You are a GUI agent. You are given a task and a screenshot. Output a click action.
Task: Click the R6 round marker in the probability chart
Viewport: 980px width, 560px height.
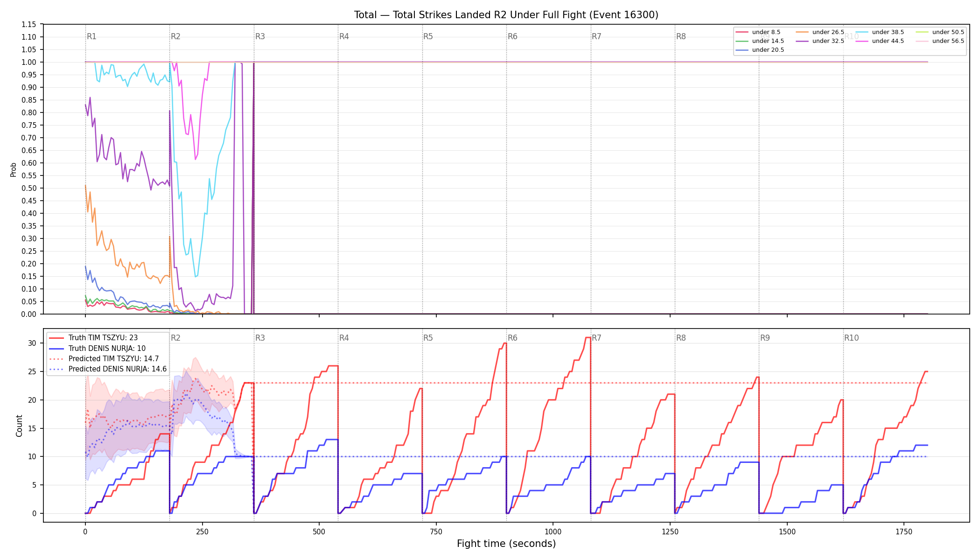pyautogui.click(x=512, y=36)
